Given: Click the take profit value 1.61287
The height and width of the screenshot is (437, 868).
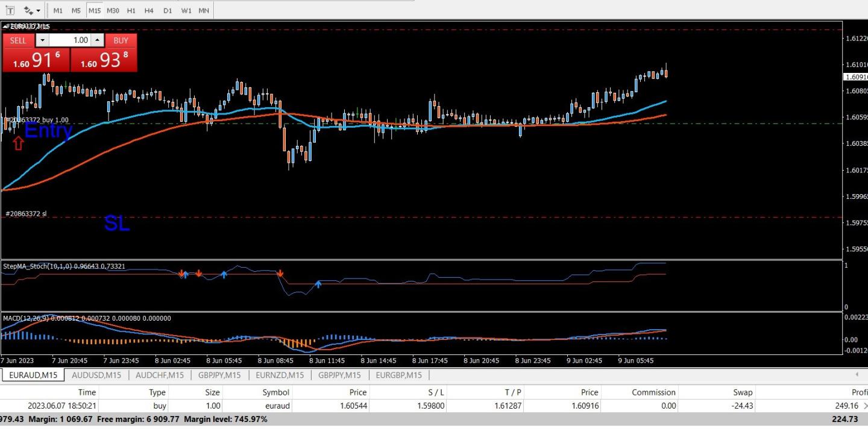Looking at the screenshot, I should [508, 406].
